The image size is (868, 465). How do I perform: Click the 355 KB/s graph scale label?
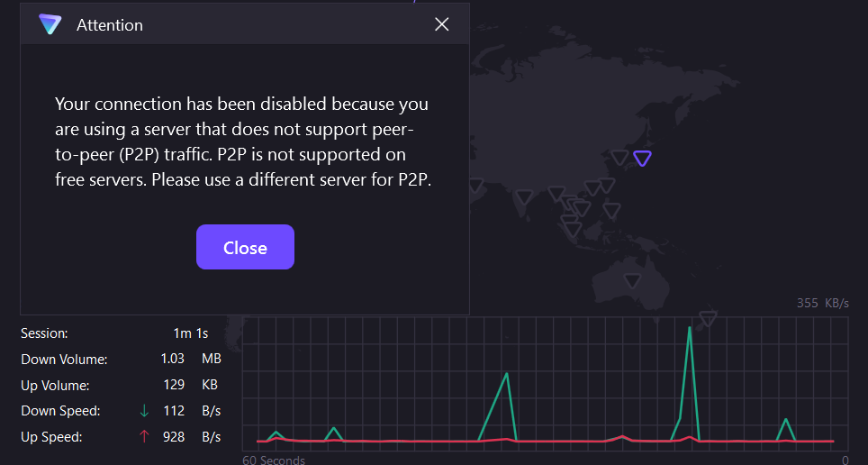coord(822,303)
